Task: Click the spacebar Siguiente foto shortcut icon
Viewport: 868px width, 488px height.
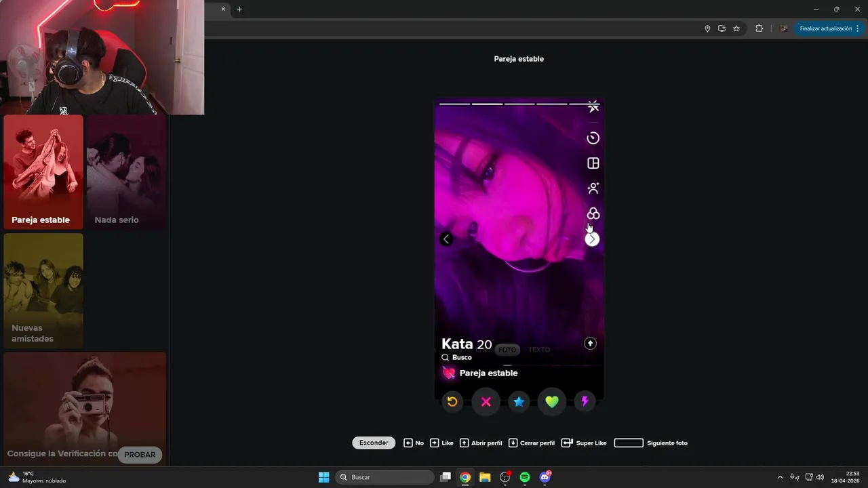Action: coord(629,443)
